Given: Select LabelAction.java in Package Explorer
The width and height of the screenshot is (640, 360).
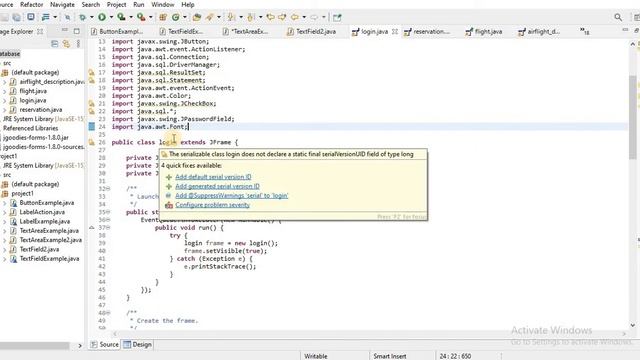Looking at the screenshot, I should pyautogui.click(x=42, y=212).
